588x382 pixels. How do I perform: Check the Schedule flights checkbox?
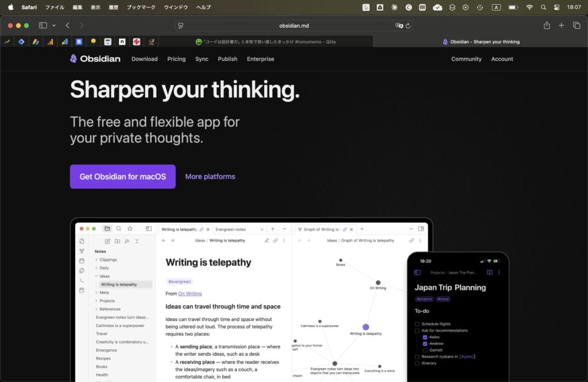pyautogui.click(x=417, y=324)
